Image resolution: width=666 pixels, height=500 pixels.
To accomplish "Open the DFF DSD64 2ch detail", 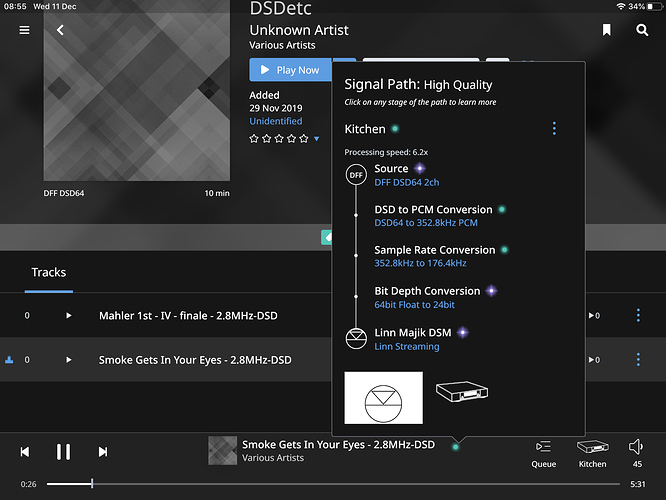I will (406, 182).
